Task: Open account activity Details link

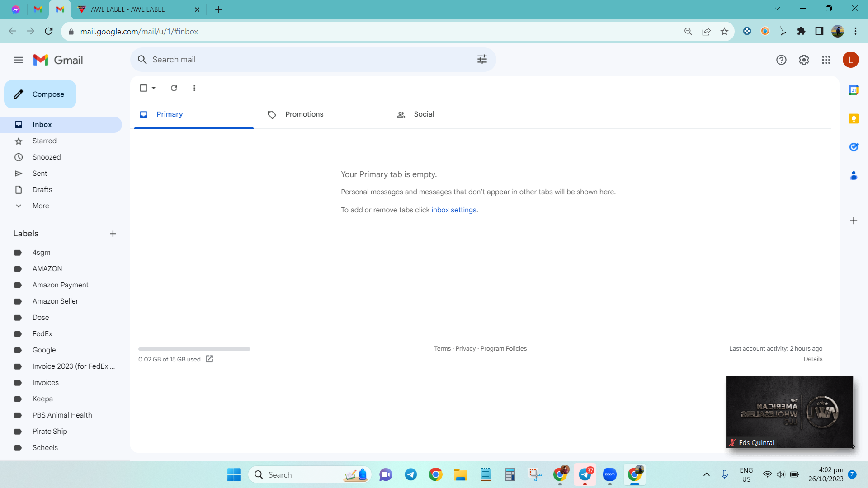Action: pyautogui.click(x=813, y=359)
